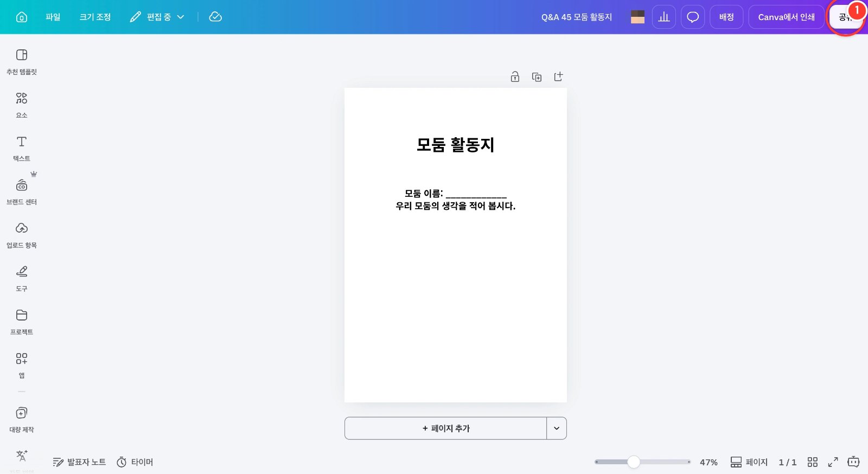The image size is (868, 474).
Task: Select the 모둠 활동지 heading text
Action: pos(456,145)
